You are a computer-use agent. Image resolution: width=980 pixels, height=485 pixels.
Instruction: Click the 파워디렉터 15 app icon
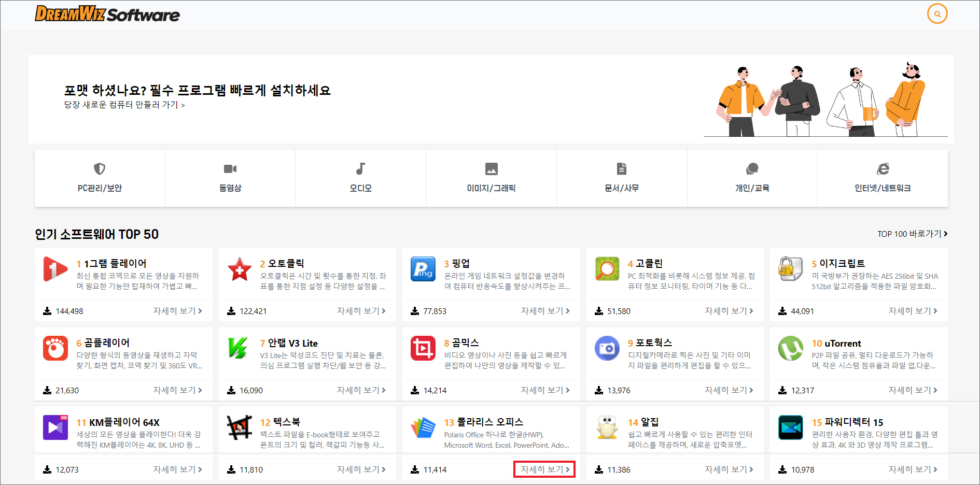coord(791,427)
